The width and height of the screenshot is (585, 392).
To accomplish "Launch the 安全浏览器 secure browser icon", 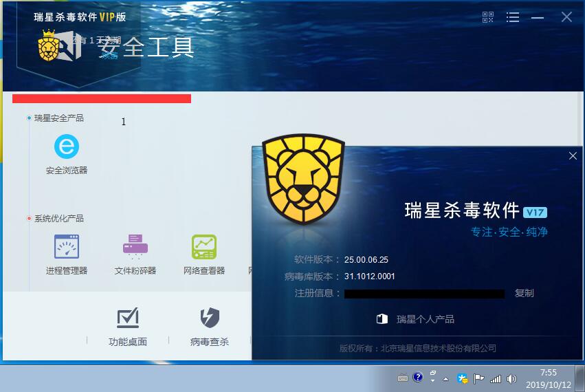I will pos(67,146).
